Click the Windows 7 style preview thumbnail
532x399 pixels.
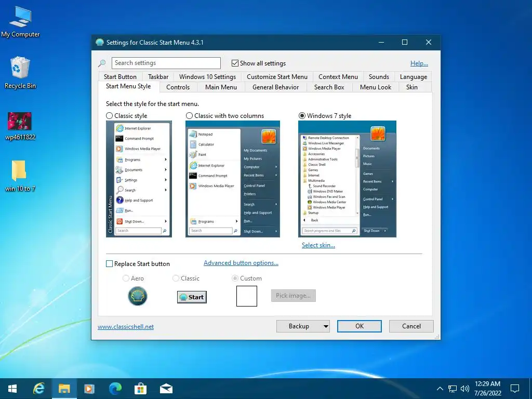[347, 179]
